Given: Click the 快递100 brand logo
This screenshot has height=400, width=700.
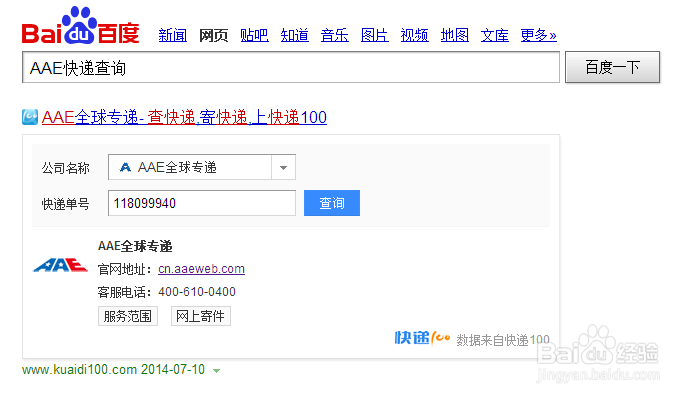Looking at the screenshot, I should (x=422, y=338).
